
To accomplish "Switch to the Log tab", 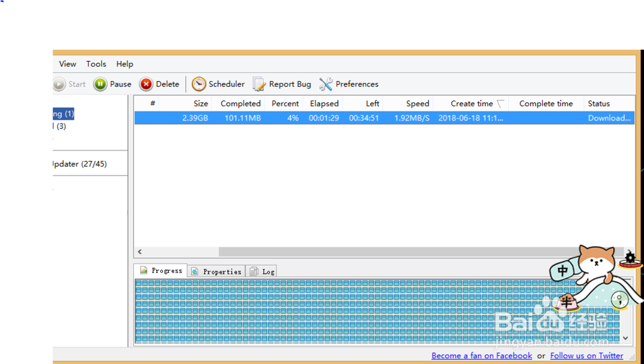I will tap(262, 272).
